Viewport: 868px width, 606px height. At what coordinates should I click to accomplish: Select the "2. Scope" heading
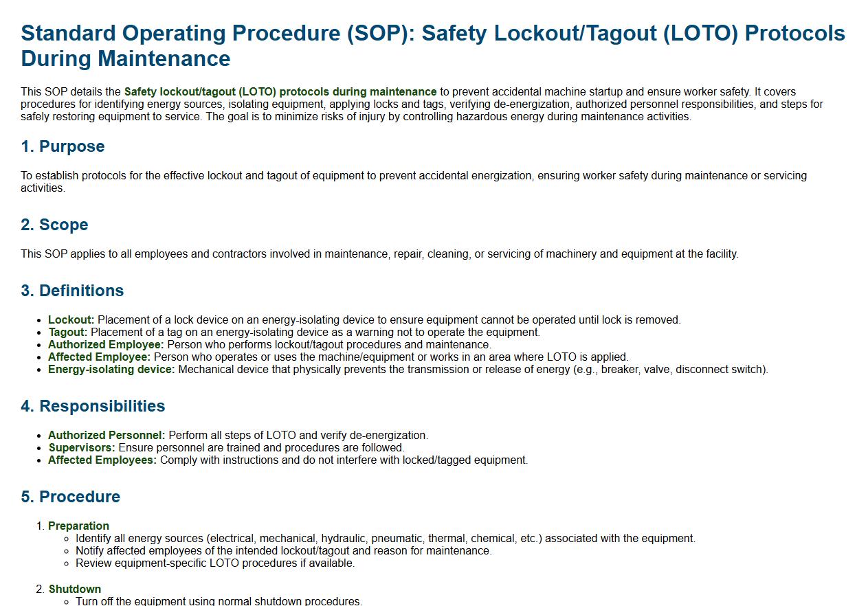[54, 225]
